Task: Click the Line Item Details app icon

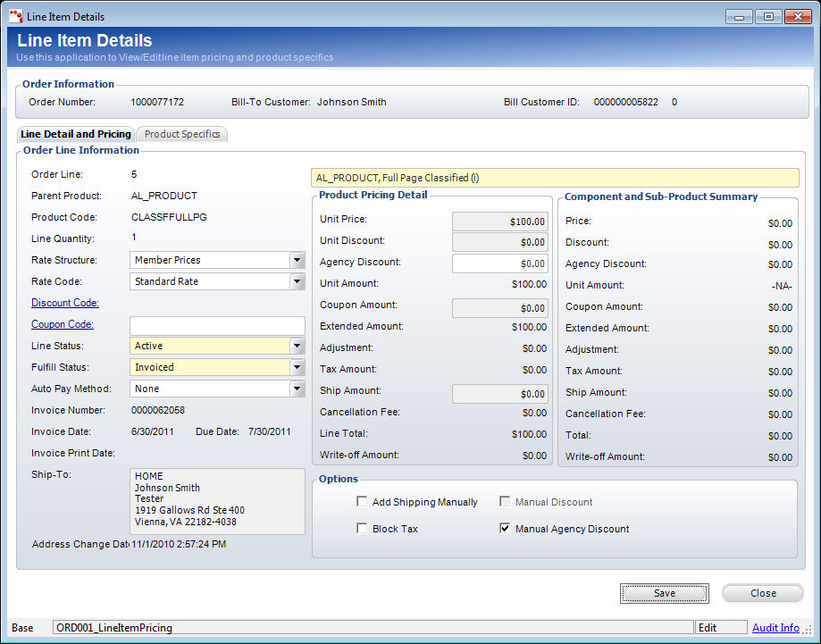Action: pos(15,16)
